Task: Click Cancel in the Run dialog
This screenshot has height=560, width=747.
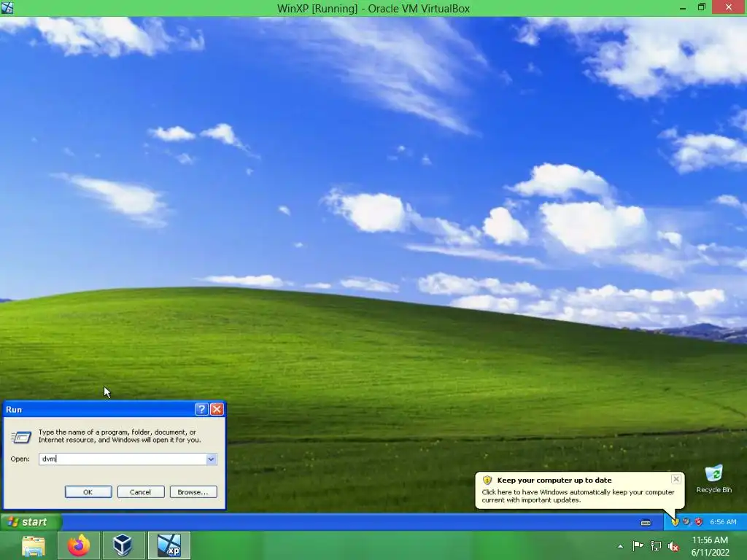Action: pyautogui.click(x=141, y=492)
